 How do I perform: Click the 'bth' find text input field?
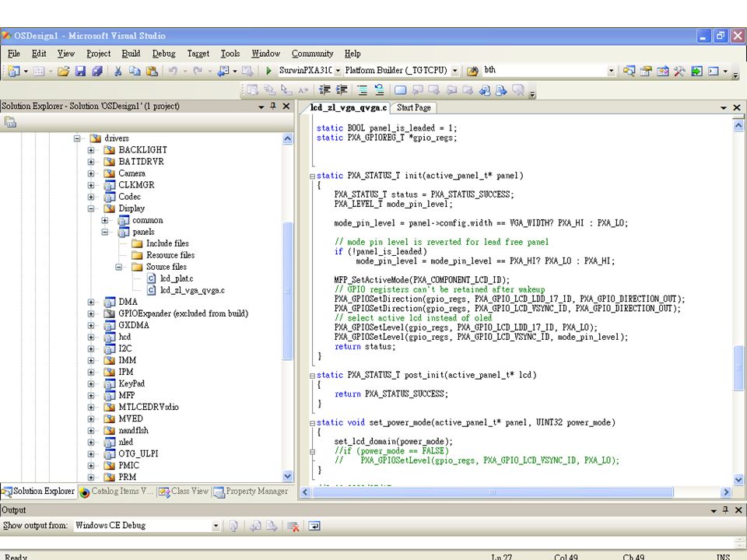coord(545,71)
